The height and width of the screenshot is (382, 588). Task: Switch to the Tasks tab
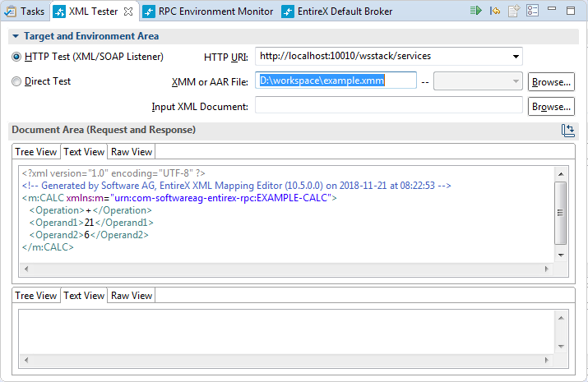tap(25, 12)
